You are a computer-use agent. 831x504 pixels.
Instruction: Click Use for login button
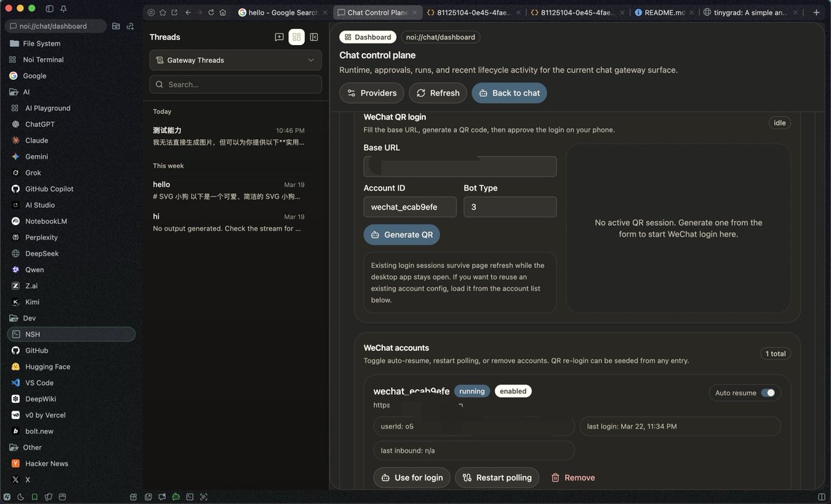[412, 478]
